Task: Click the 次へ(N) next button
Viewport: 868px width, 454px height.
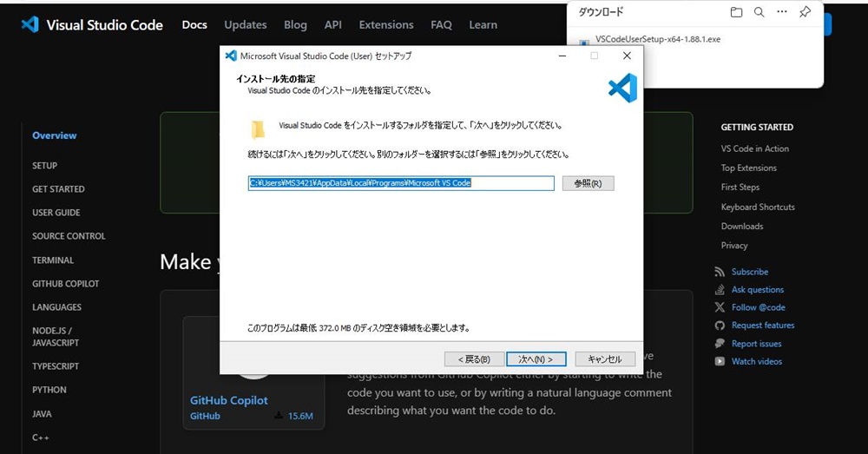Action: click(x=536, y=359)
